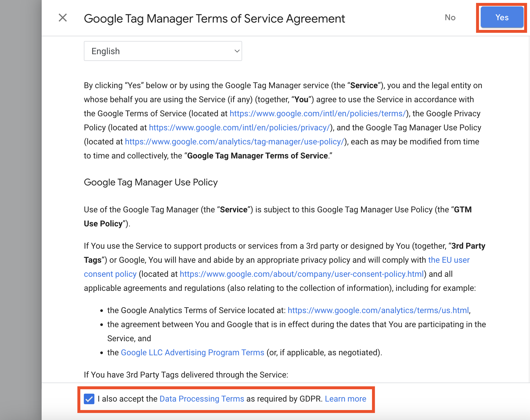Click the bold 'Google Tag Manager Terms of Service' text
Viewport: 530px width, 420px height.
coord(257,156)
